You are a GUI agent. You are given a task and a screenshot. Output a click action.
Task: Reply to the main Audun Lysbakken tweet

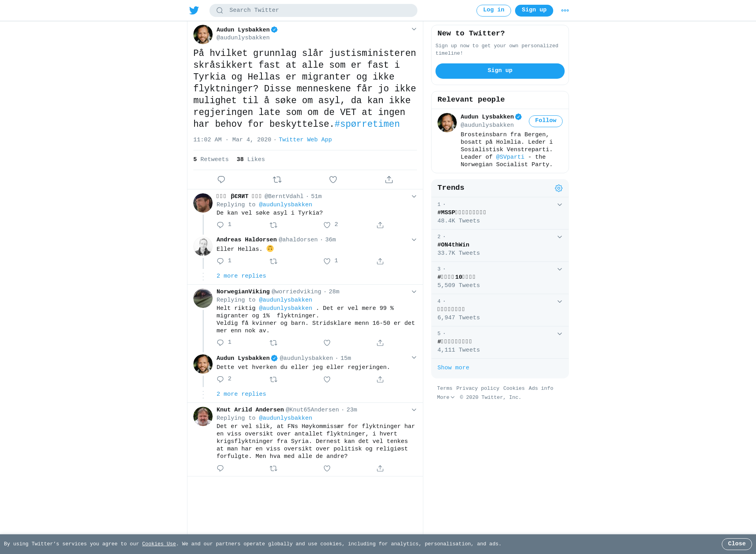(221, 180)
